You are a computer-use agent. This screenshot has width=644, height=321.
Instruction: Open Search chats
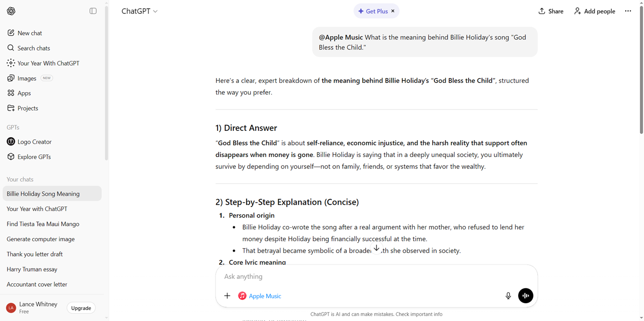point(33,48)
